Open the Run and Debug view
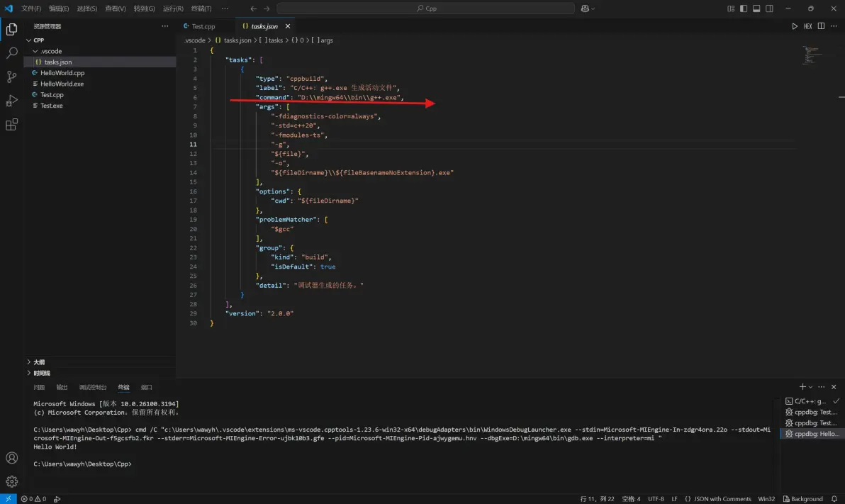The height and width of the screenshot is (504, 845). [x=11, y=101]
